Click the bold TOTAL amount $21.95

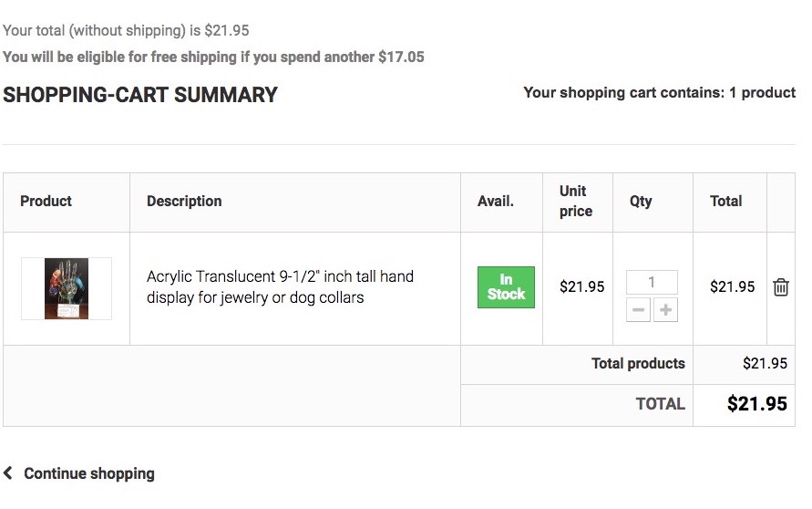[757, 404]
